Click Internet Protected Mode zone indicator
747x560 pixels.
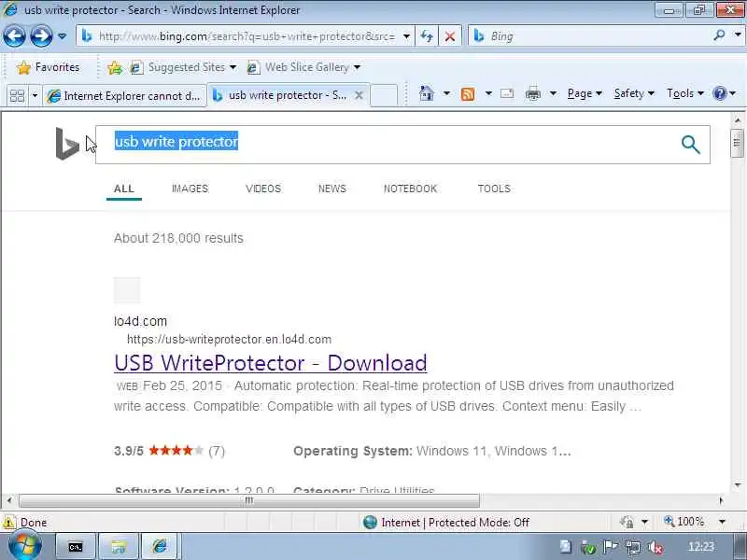[x=446, y=523]
